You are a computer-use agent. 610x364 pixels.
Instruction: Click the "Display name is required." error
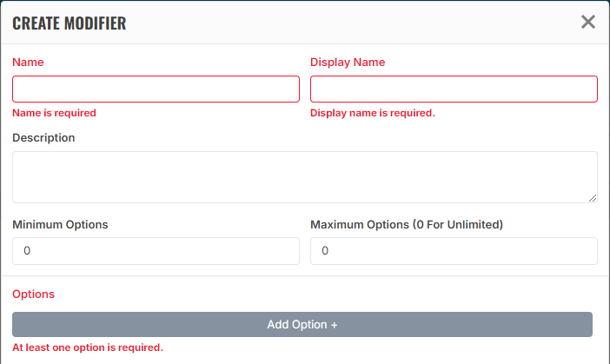coord(372,113)
